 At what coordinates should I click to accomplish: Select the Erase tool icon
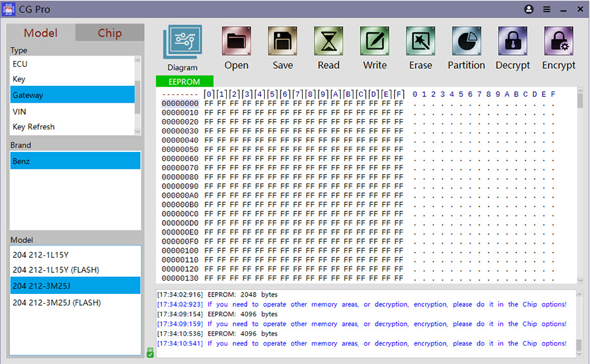pos(420,42)
